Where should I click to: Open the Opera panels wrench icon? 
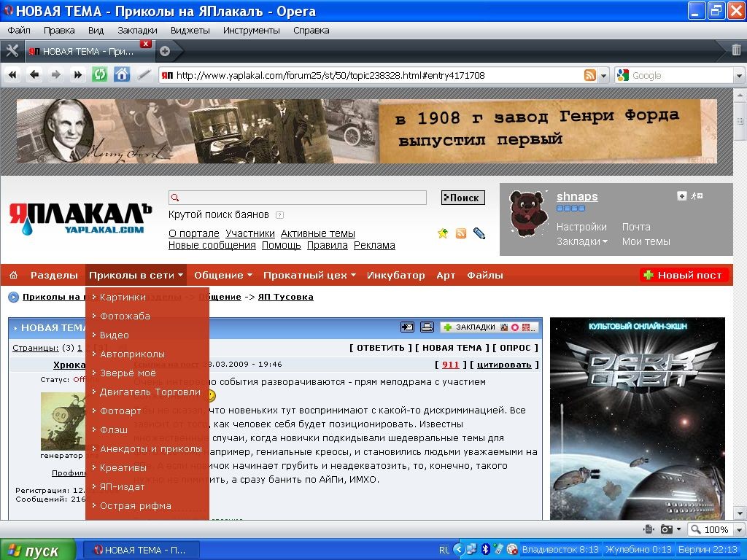point(12,50)
